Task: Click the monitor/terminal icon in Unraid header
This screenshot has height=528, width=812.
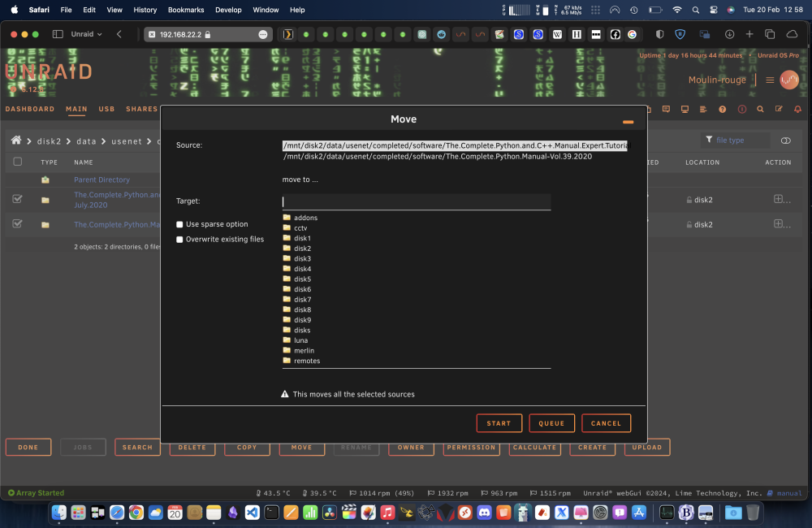Action: 685,110
